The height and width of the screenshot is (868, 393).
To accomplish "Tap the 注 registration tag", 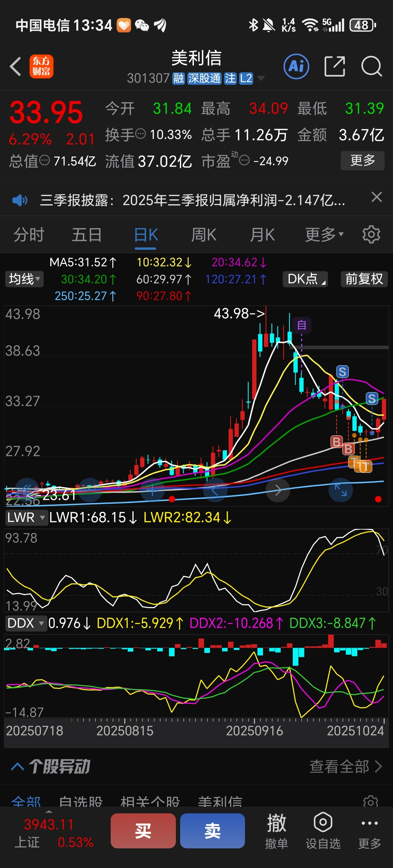I will click(x=231, y=79).
